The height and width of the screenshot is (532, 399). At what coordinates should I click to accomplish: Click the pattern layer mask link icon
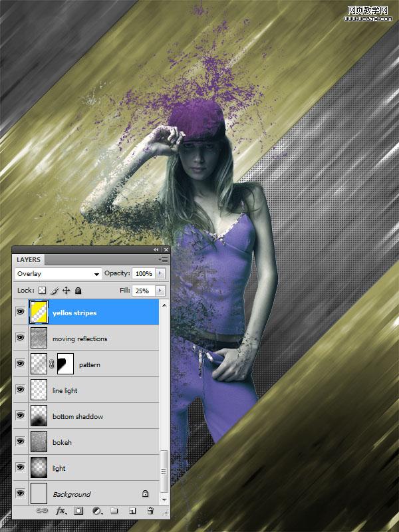click(52, 364)
